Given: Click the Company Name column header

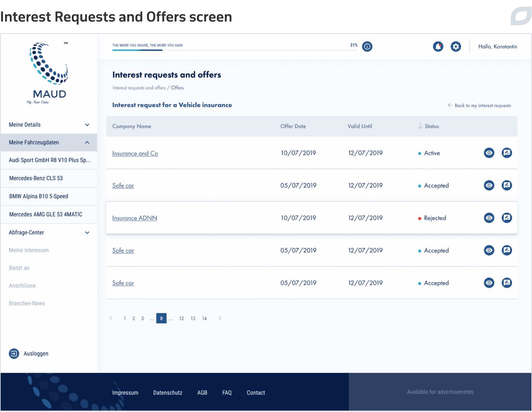Looking at the screenshot, I should (x=132, y=126).
